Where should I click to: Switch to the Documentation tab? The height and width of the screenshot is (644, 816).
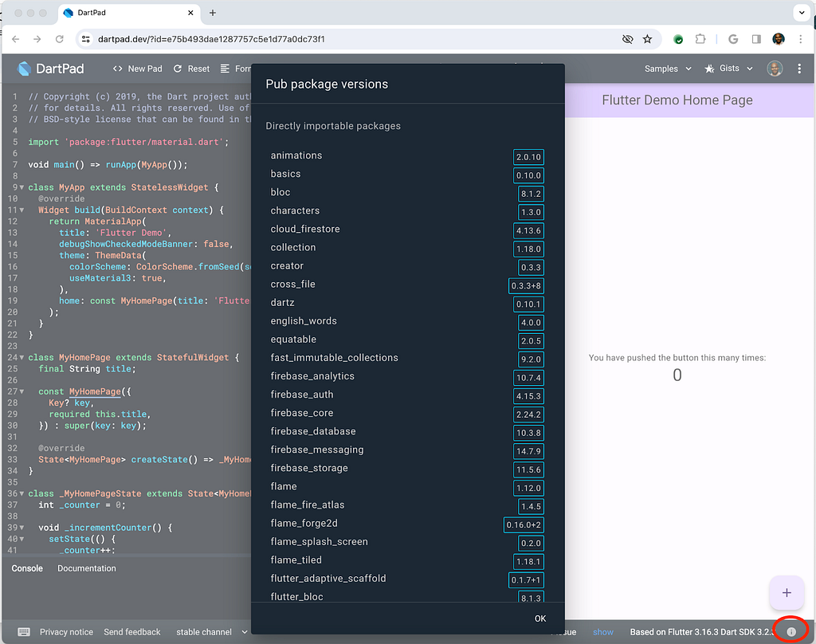coord(86,568)
